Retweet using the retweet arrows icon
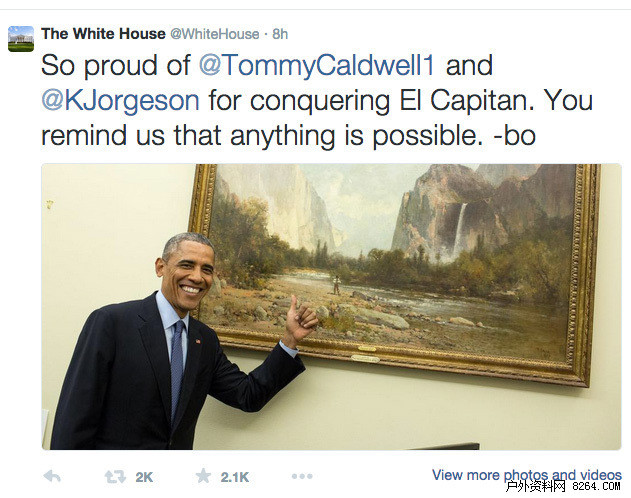Viewport: 631px width, 498px height. coord(115,477)
